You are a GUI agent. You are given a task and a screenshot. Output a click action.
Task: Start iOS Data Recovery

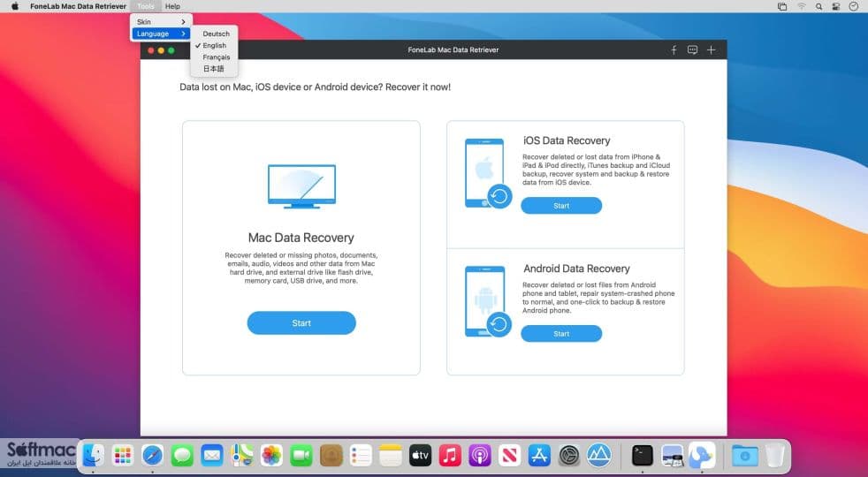pyautogui.click(x=561, y=206)
